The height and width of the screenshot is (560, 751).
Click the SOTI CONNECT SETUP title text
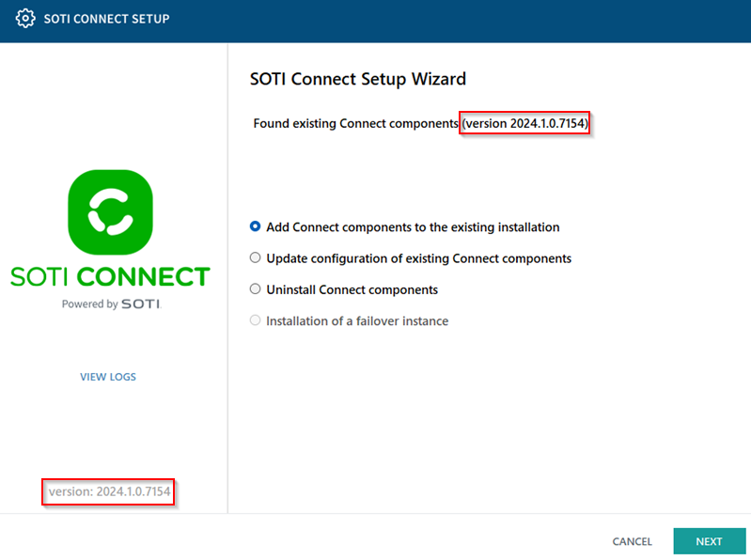107,19
